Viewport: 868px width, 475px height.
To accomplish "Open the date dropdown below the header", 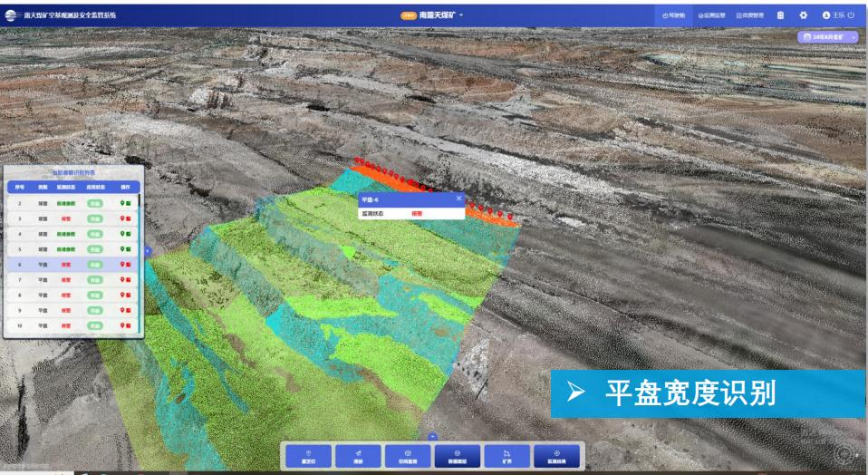I will tap(825, 36).
